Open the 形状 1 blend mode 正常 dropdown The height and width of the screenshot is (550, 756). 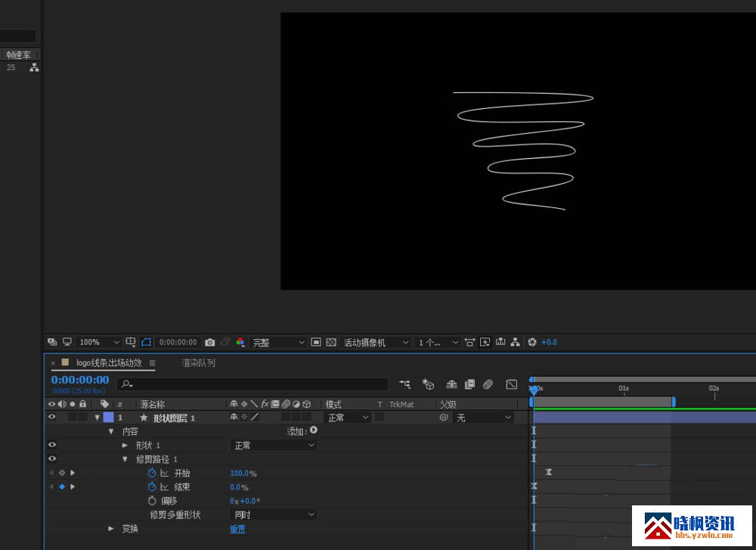point(273,446)
